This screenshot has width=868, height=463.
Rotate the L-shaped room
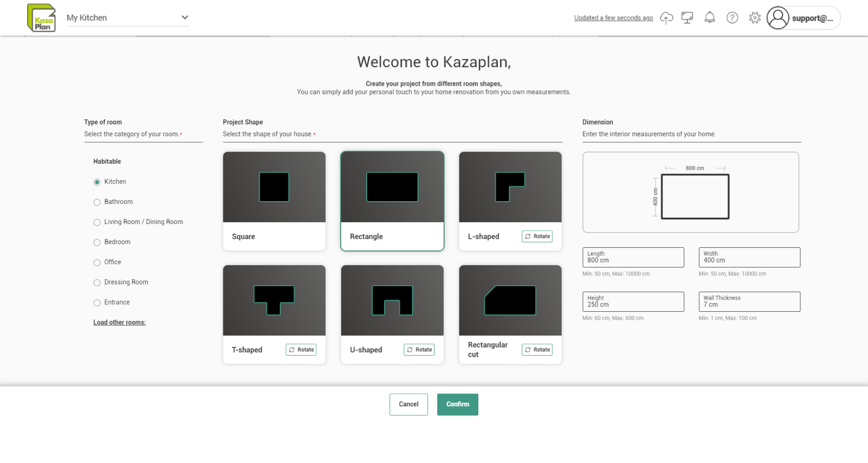pos(537,236)
